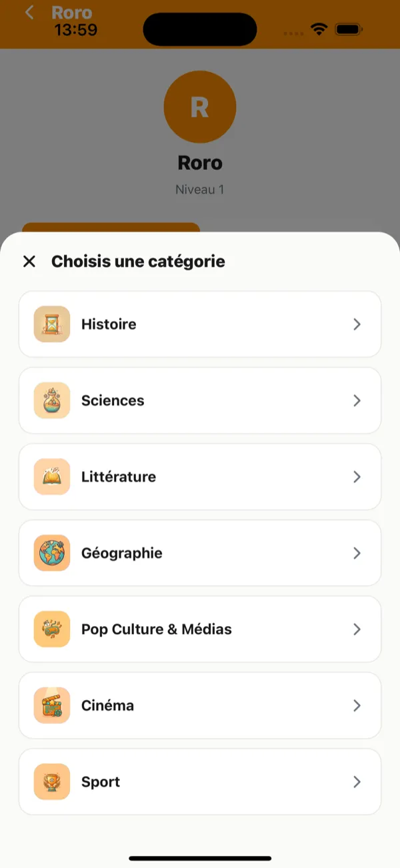Image resolution: width=400 pixels, height=868 pixels.
Task: Go back using the top-left arrow
Action: pos(29,13)
